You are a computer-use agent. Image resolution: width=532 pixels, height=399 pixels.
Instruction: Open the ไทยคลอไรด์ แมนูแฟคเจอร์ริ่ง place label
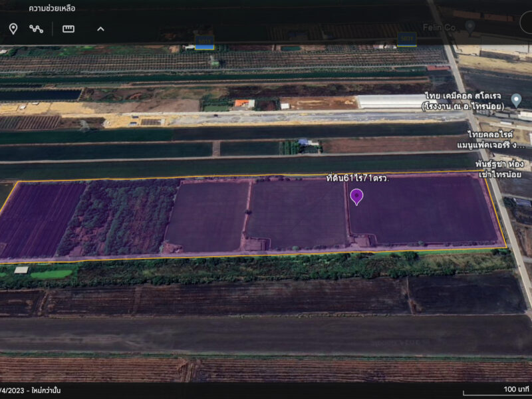point(491,140)
